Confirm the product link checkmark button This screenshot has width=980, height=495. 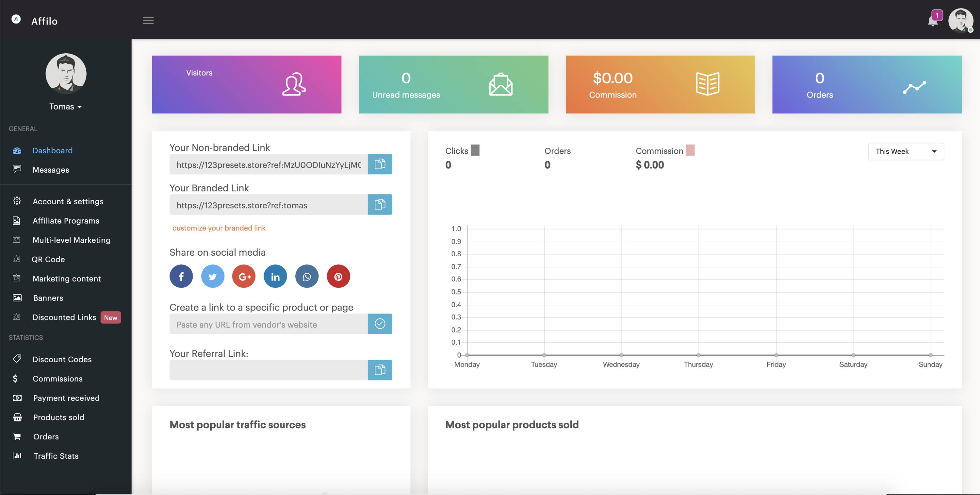tap(380, 324)
